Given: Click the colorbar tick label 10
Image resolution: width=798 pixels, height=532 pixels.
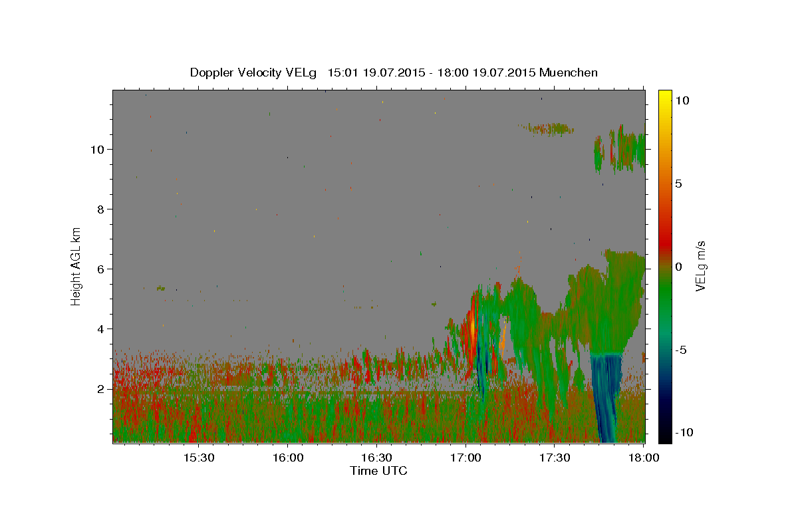Looking at the screenshot, I should 682,100.
